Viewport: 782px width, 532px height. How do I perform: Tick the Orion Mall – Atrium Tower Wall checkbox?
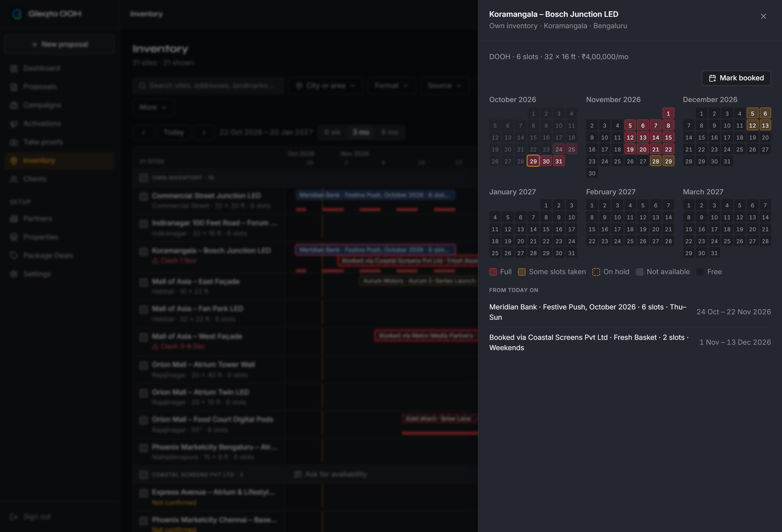144,365
